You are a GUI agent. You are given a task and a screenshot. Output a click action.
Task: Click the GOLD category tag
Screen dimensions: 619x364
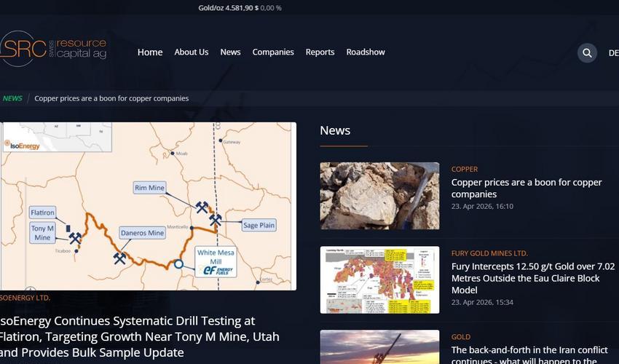[461, 337]
